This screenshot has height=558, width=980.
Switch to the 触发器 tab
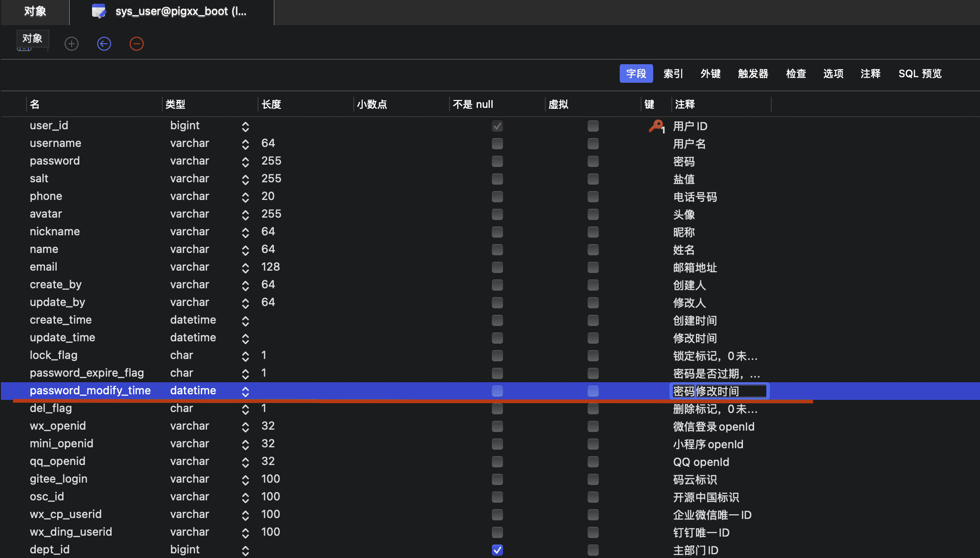tap(752, 73)
